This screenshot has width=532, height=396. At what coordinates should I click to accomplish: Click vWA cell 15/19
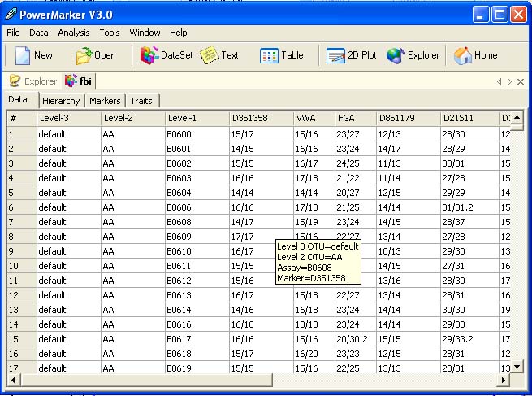point(314,222)
